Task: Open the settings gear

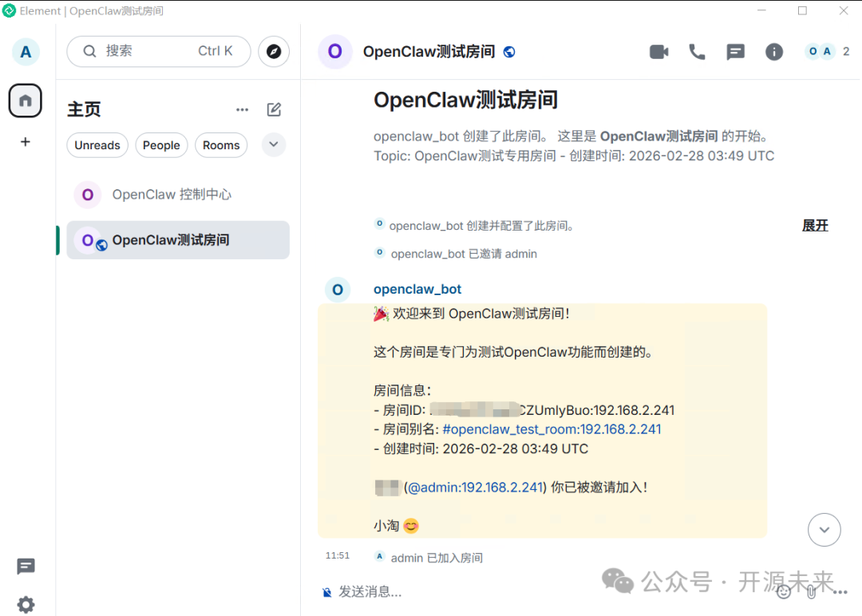Action: (26, 604)
